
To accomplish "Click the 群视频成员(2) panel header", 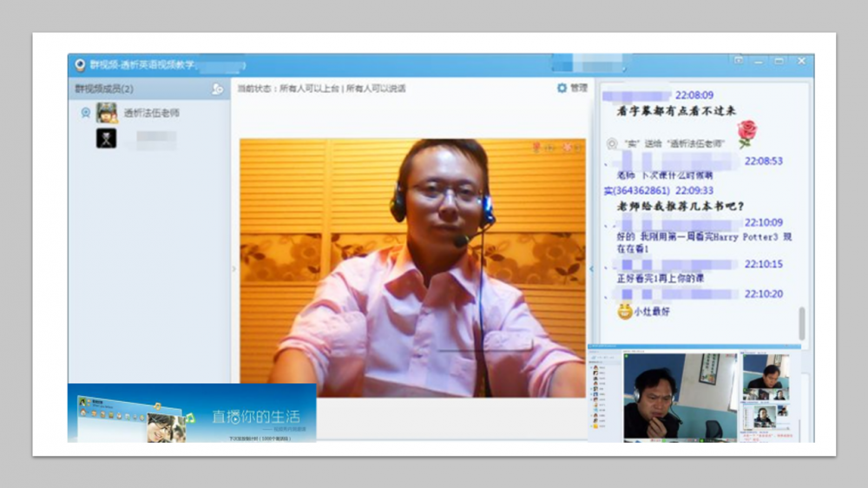I will coord(104,89).
